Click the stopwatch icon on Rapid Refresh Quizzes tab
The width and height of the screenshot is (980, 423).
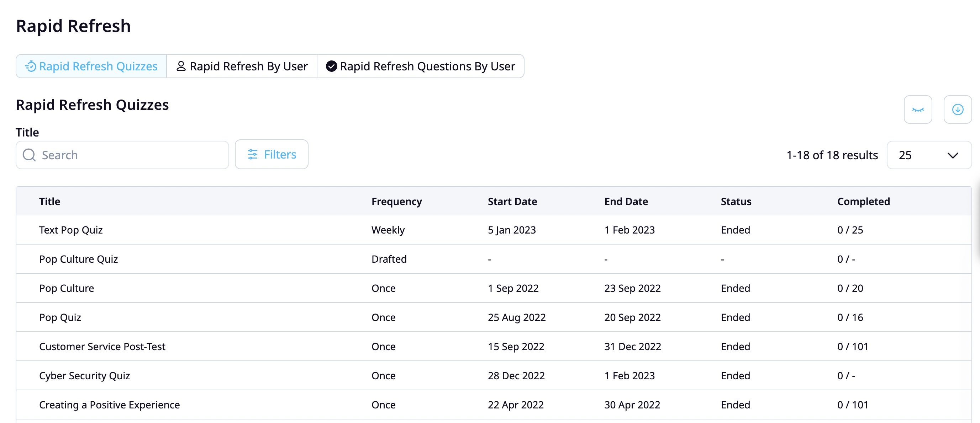(31, 66)
